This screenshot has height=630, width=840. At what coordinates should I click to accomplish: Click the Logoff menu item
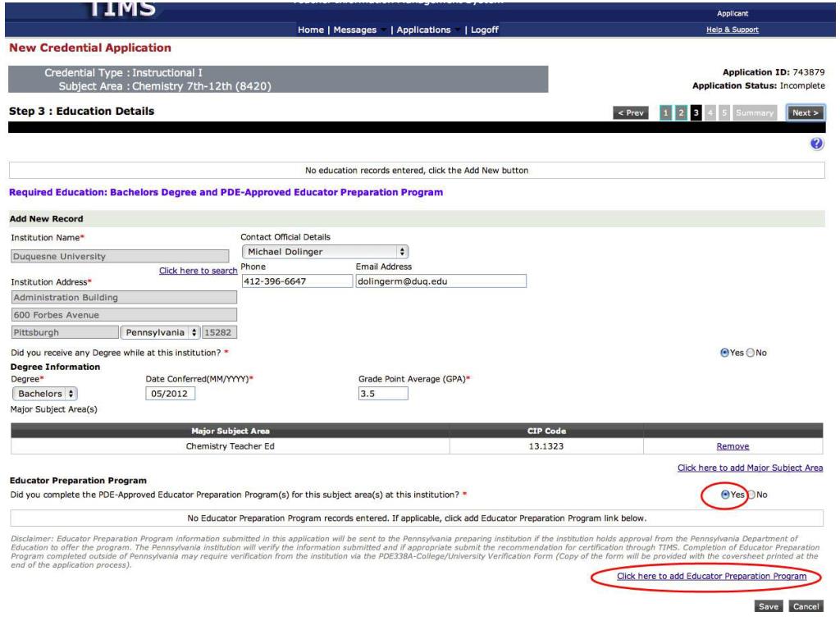pyautogui.click(x=485, y=30)
